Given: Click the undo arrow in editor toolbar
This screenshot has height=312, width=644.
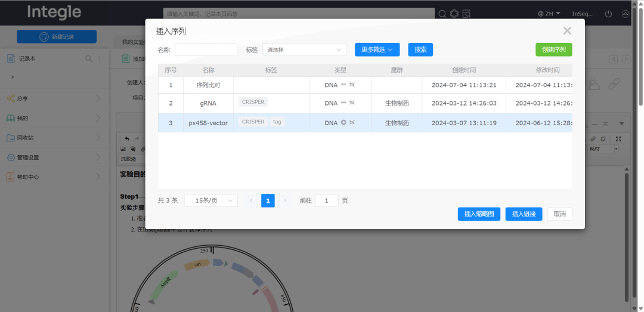Looking at the screenshot, I should [x=127, y=138].
